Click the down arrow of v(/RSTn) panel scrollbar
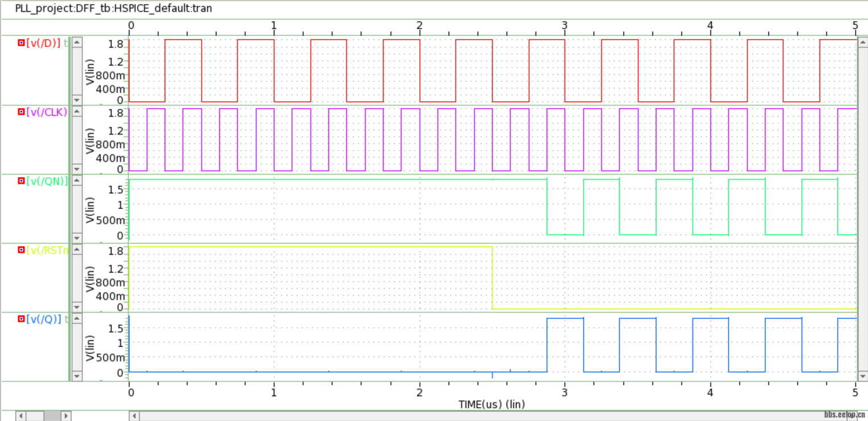Viewport: 868px width, 421px height. (x=77, y=307)
